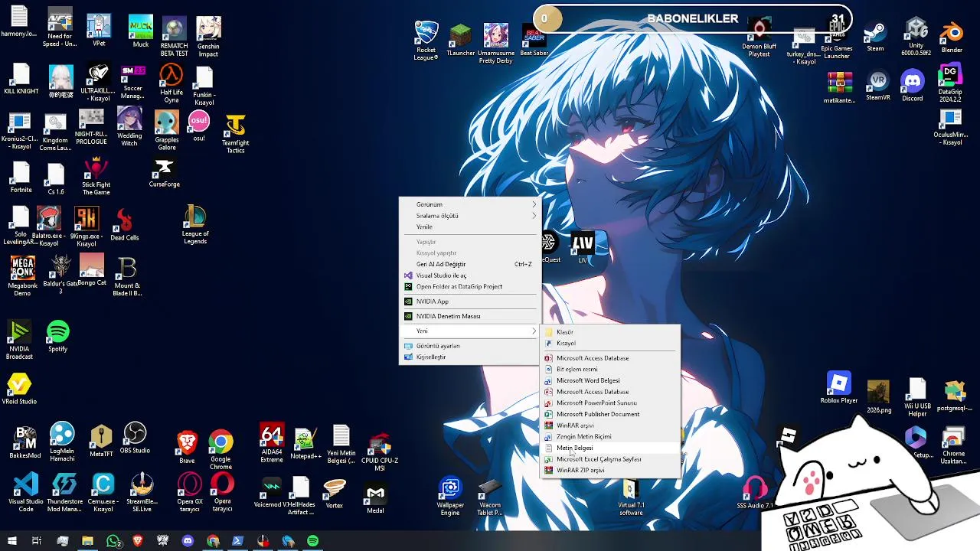Select the Roblox Player desktop icon
This screenshot has height=551, width=980.
[839, 388]
